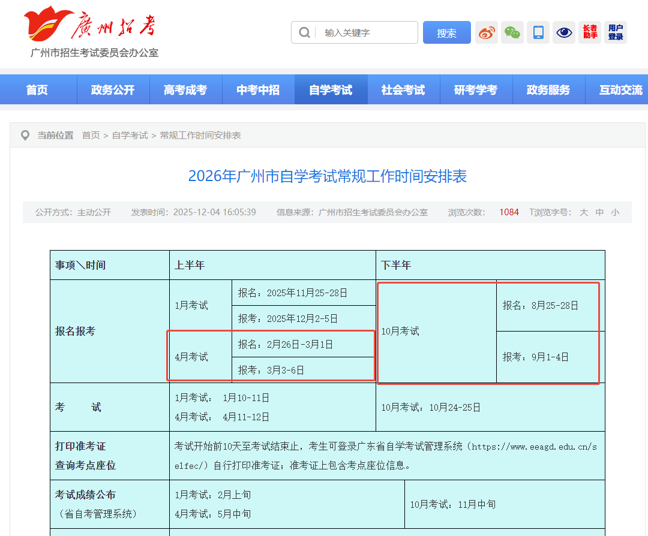Click the magnifier icon in search box
This screenshot has width=648, height=536.
point(304,33)
